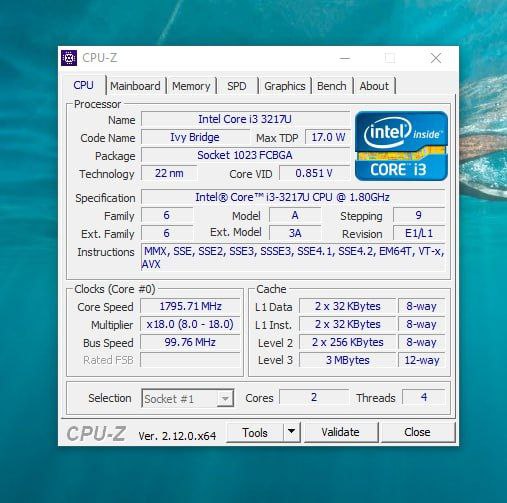Click the Threads value 4
The height and width of the screenshot is (503, 507).
pos(424,397)
